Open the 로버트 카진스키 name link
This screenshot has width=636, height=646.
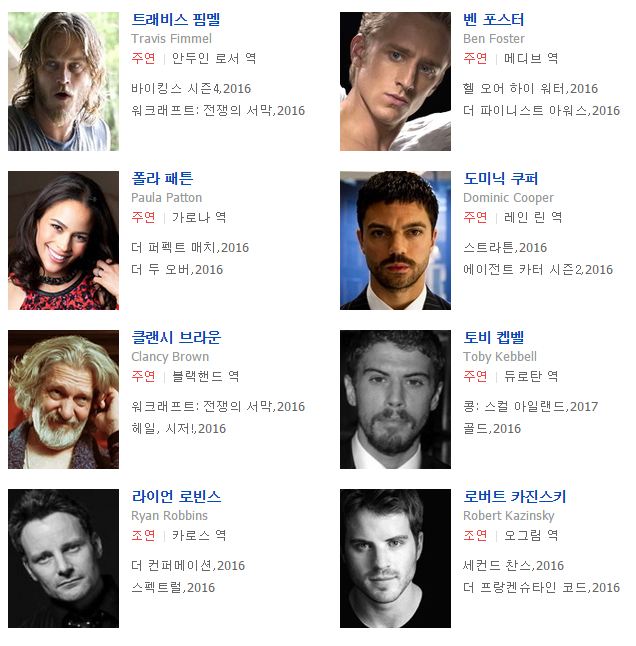click(514, 496)
